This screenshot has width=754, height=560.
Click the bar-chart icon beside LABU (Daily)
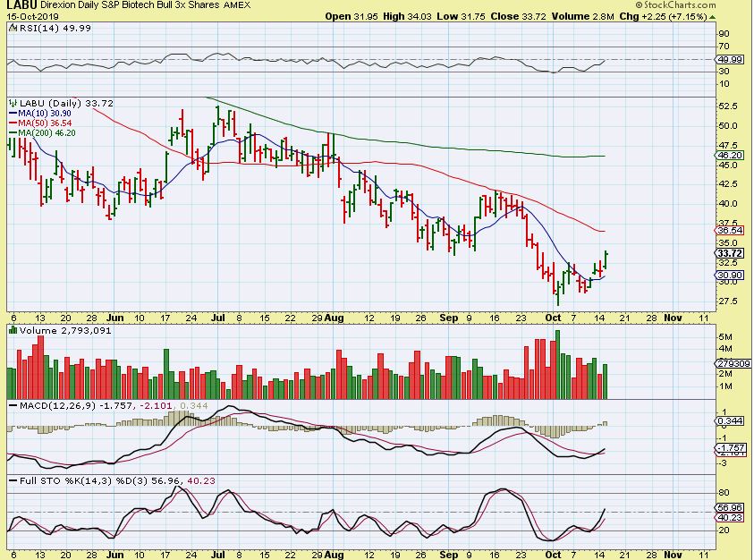(13, 103)
